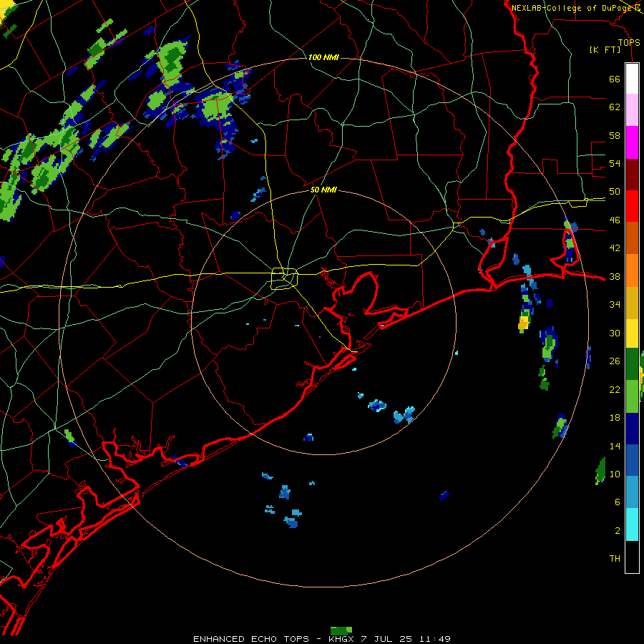Click the '26' legend value
The width and height of the screenshot is (644, 644).
(615, 361)
